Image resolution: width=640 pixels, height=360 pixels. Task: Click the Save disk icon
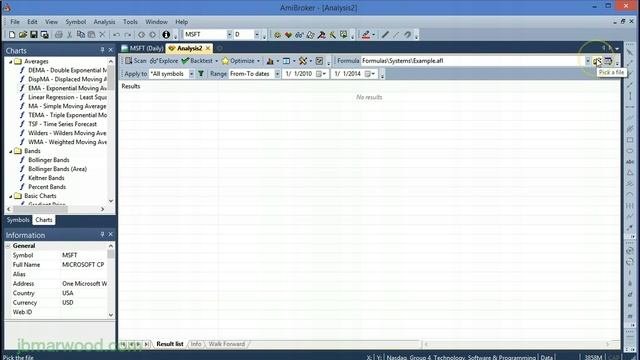34,35
